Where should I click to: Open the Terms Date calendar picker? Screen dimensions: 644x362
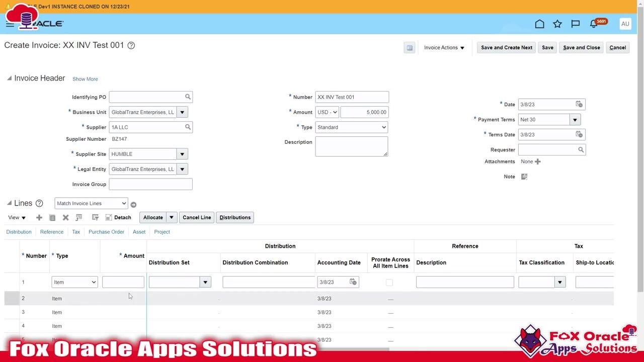(579, 134)
